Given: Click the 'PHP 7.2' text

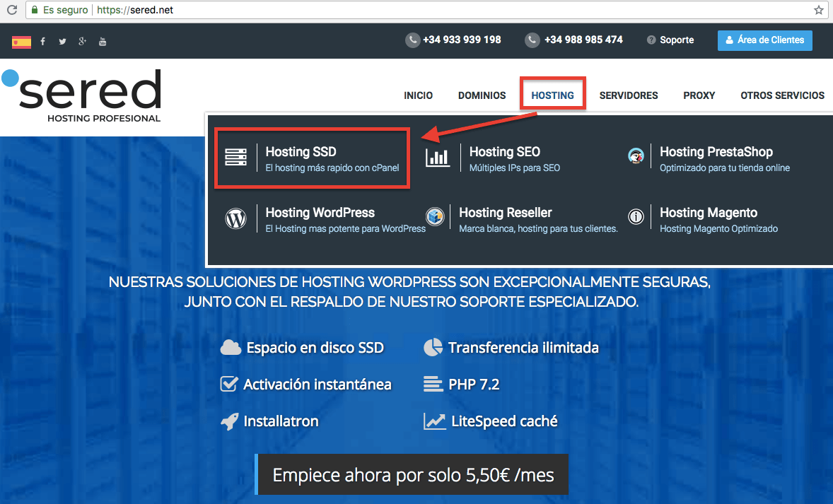Looking at the screenshot, I should (474, 384).
